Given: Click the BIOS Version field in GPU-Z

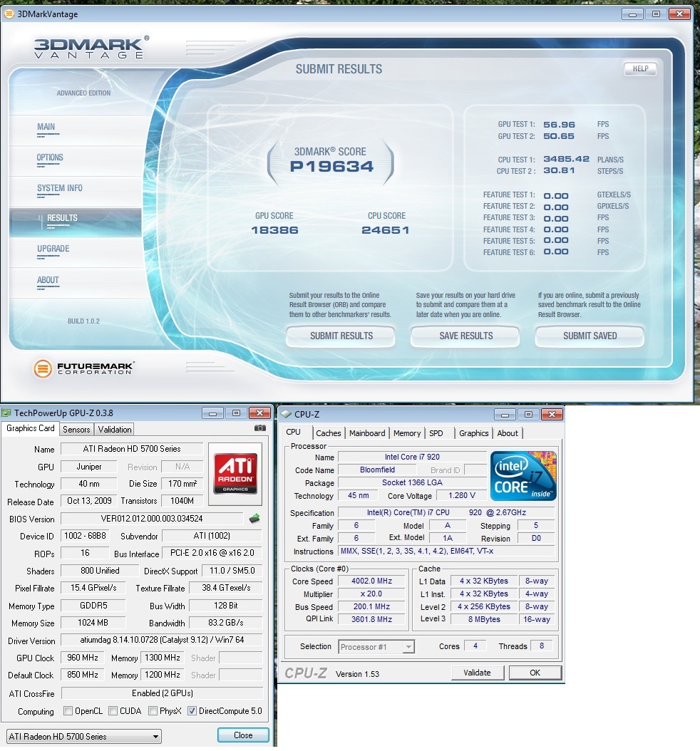Looking at the screenshot, I should coord(152,519).
